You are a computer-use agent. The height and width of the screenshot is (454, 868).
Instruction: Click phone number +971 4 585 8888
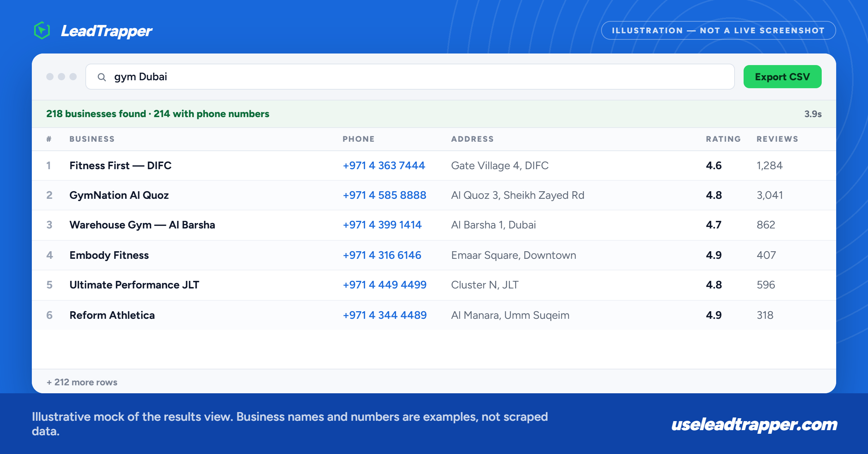click(x=384, y=195)
